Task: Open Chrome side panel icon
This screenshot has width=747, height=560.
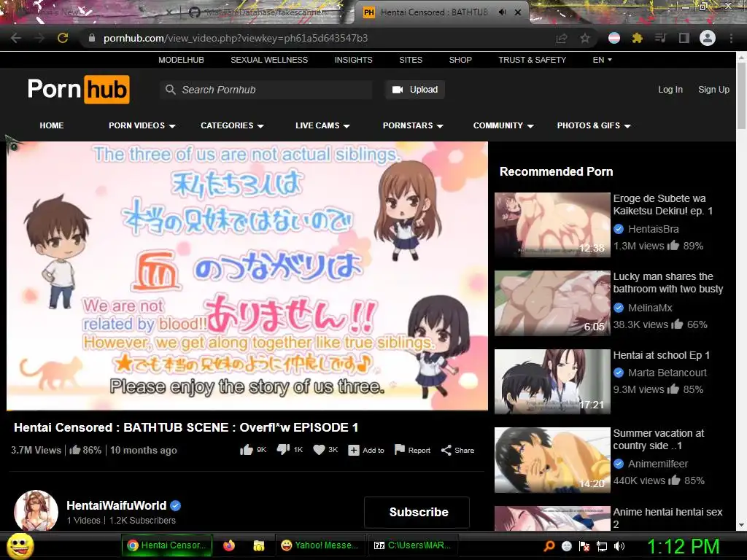Action: pos(684,38)
